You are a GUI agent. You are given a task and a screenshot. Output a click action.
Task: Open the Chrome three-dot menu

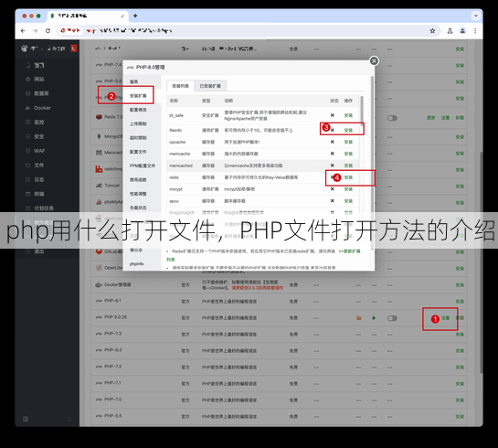point(475,31)
